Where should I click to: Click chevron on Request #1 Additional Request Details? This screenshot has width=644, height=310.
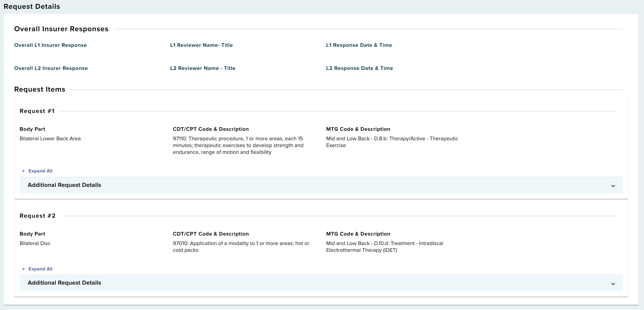[613, 186]
